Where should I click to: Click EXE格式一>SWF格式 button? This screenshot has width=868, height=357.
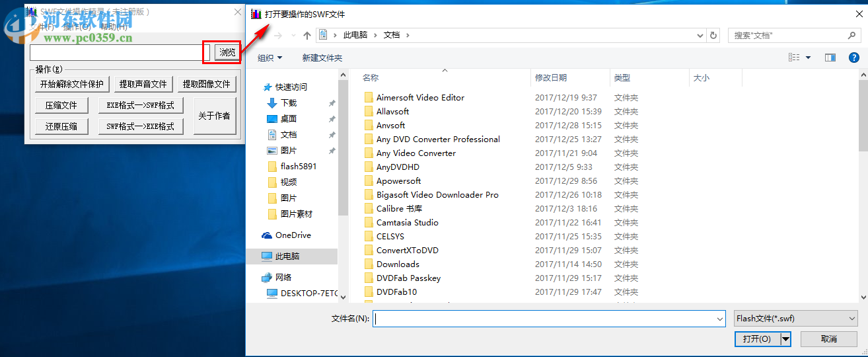141,105
